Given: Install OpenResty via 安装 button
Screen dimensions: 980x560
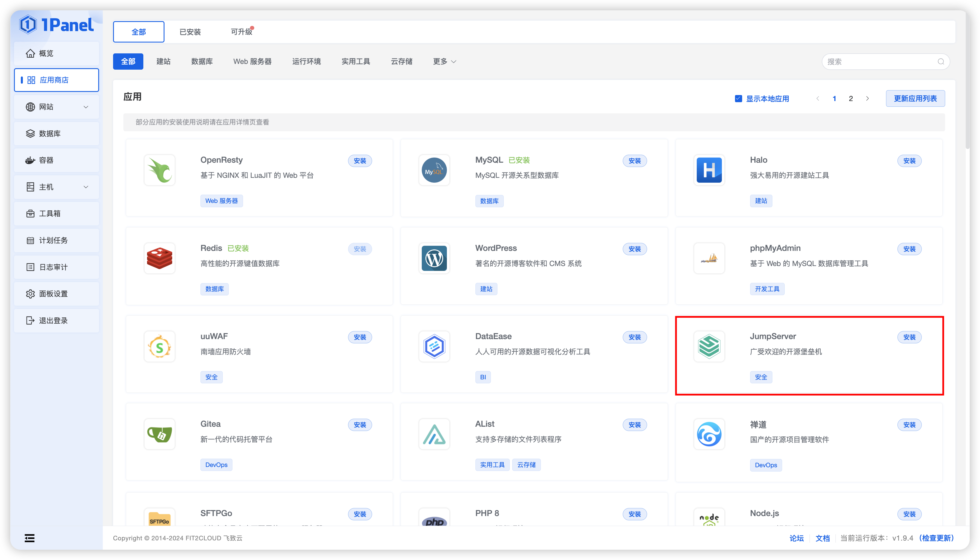Looking at the screenshot, I should pos(360,161).
